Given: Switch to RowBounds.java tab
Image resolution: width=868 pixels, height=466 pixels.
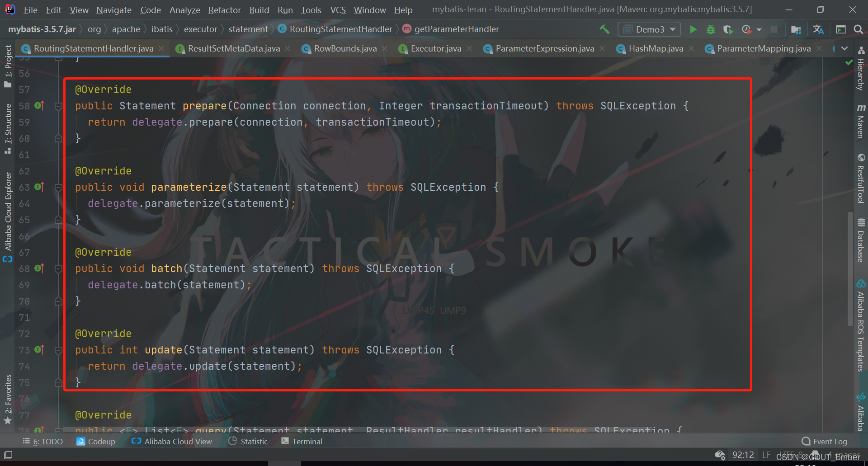Looking at the screenshot, I should 345,48.
